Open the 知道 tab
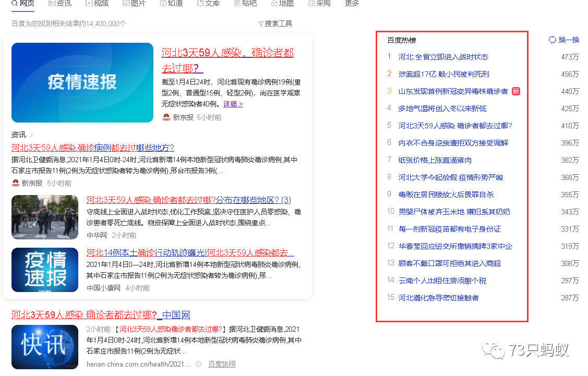 click(171, 3)
